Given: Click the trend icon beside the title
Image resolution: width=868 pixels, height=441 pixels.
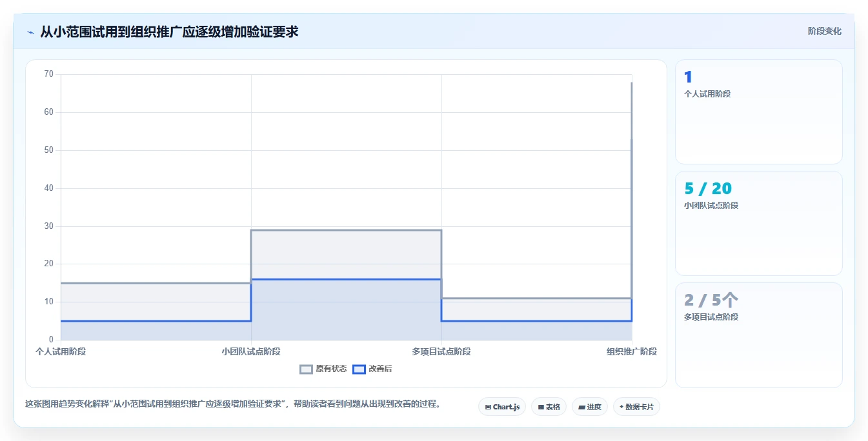Looking at the screenshot, I should tap(30, 32).
